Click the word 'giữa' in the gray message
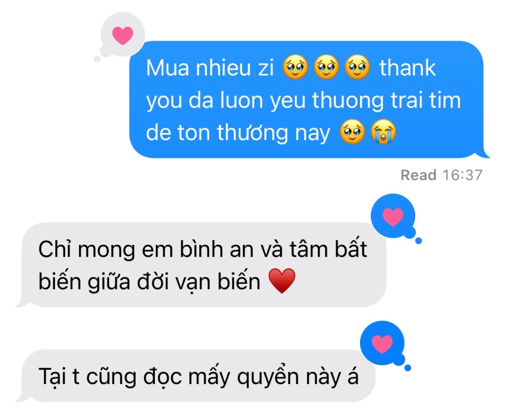 tap(109, 281)
